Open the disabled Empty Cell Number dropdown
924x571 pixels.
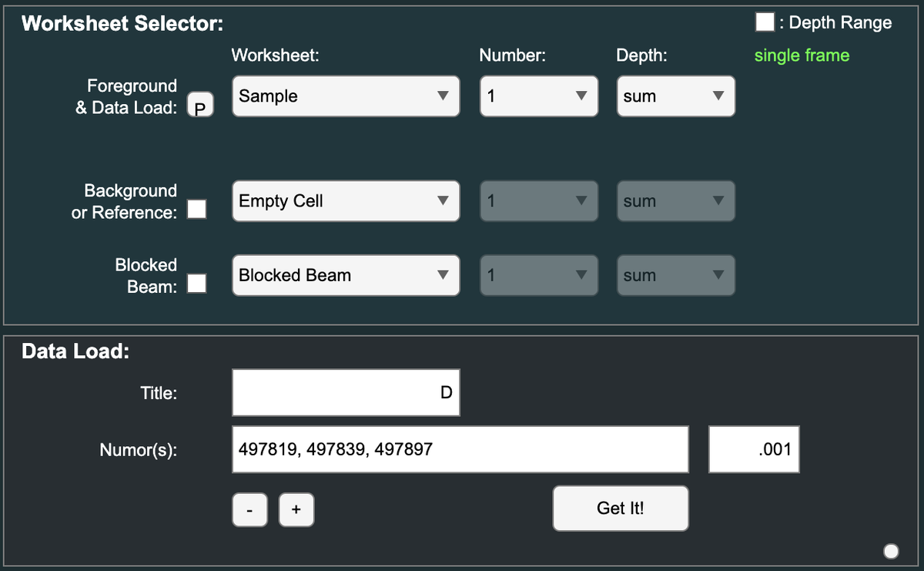(538, 201)
